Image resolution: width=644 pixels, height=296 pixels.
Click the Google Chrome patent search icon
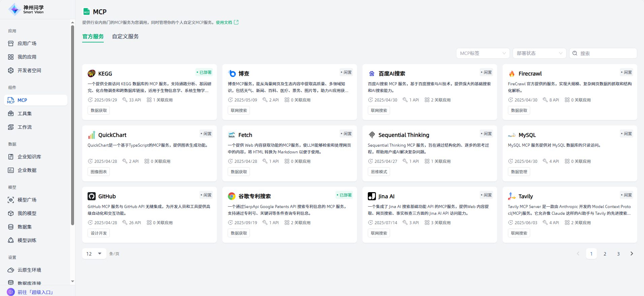[x=231, y=196]
